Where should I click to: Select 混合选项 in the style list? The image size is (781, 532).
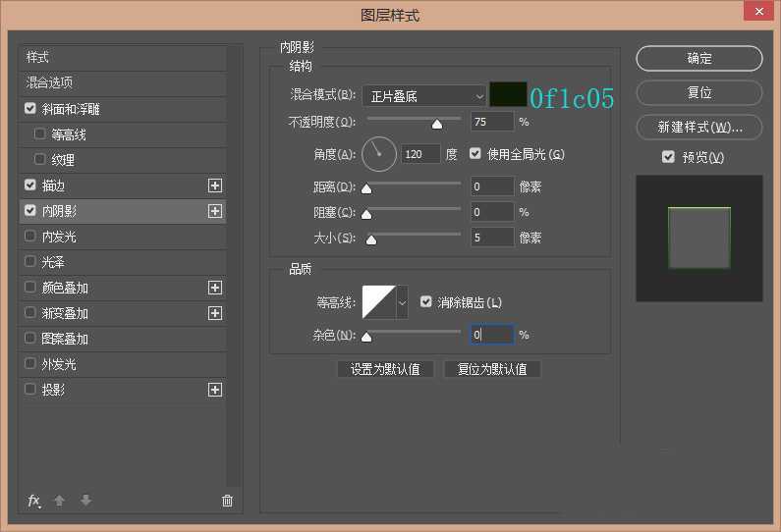(x=49, y=83)
